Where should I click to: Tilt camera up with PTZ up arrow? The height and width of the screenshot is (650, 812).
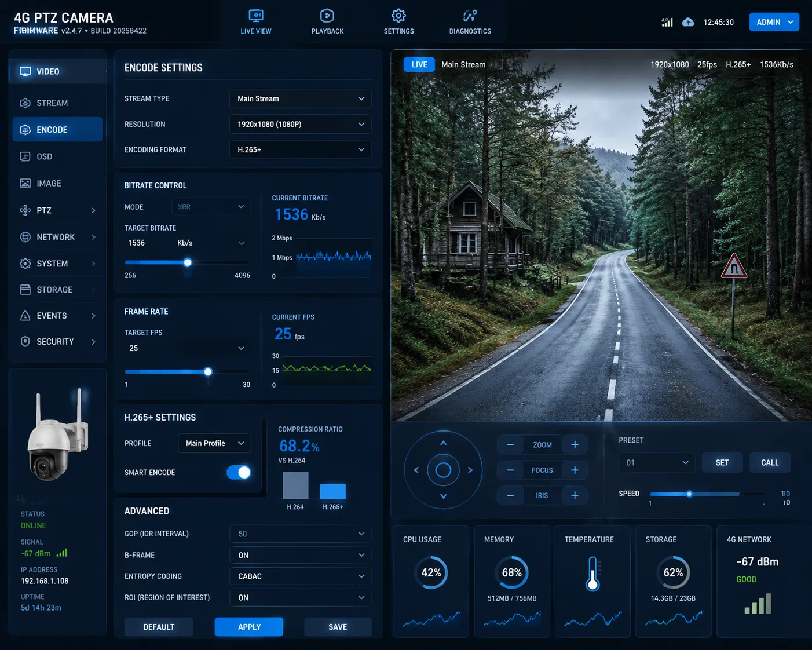pos(443,443)
